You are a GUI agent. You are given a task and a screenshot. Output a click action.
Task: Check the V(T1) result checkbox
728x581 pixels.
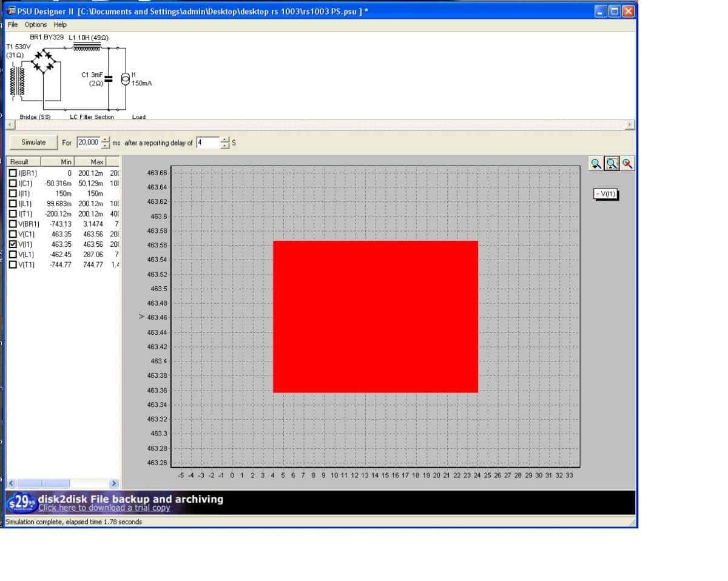coord(13,265)
